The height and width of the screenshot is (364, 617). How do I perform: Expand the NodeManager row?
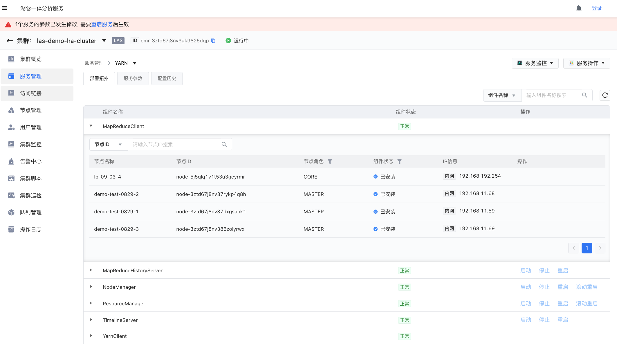(91, 287)
